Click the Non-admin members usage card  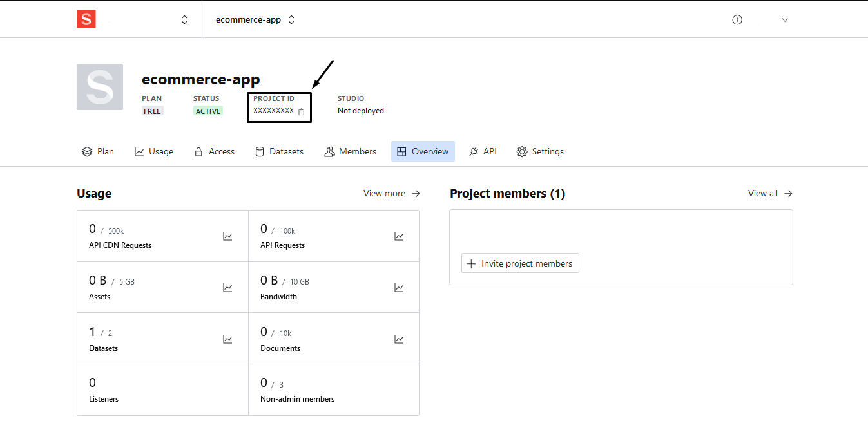click(x=334, y=390)
